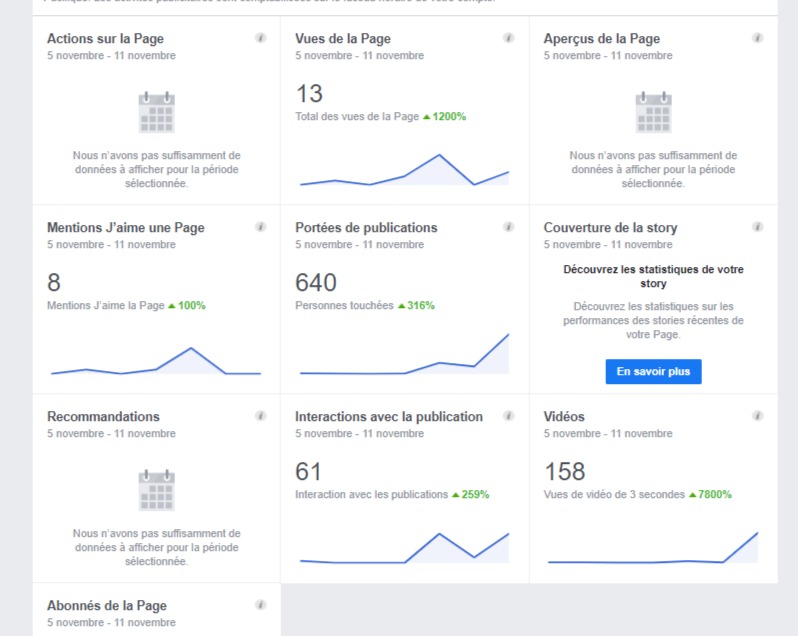Click info icon on Abonnés de la Page card

coord(260,605)
